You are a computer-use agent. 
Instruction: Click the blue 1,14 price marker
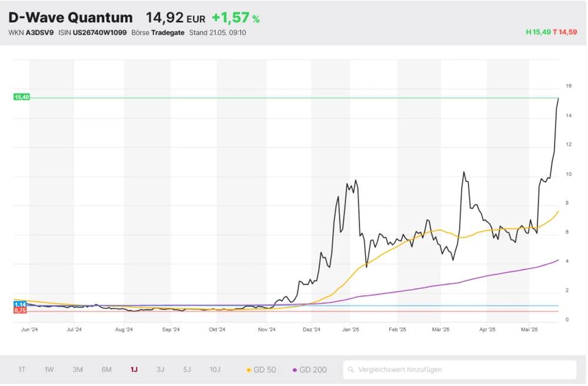(x=20, y=304)
